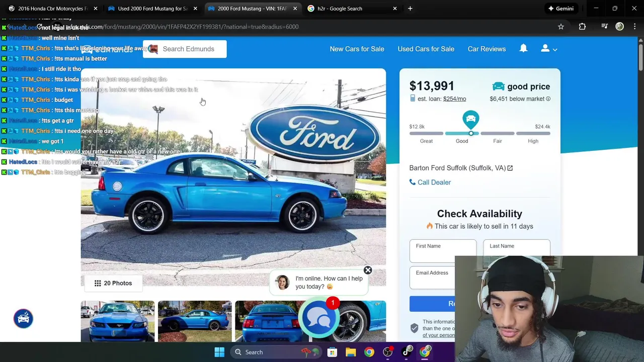Open TikTok app from taskbar
Viewport: 644px width, 362px height.
(x=407, y=352)
